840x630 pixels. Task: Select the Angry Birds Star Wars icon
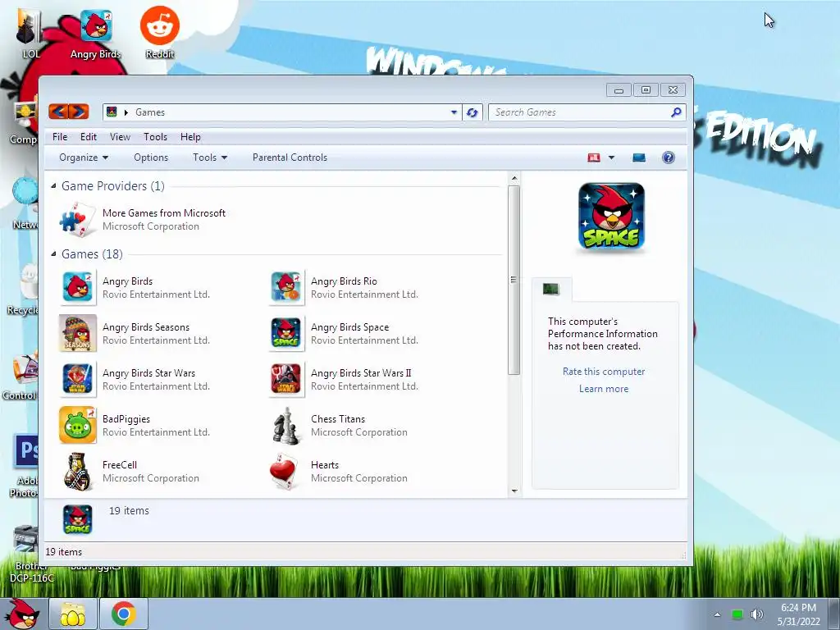tap(78, 379)
